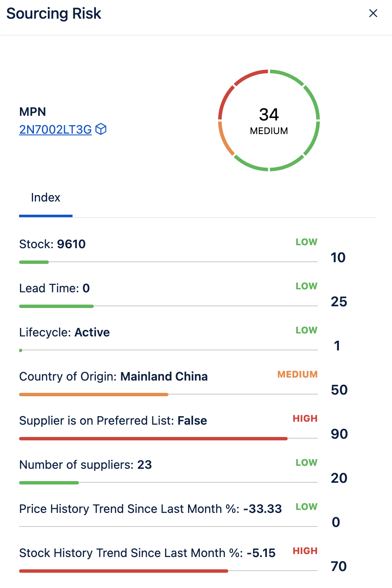Image resolution: width=392 pixels, height=588 pixels.
Task: Click the Lifecycle Active row text
Action: 64,332
